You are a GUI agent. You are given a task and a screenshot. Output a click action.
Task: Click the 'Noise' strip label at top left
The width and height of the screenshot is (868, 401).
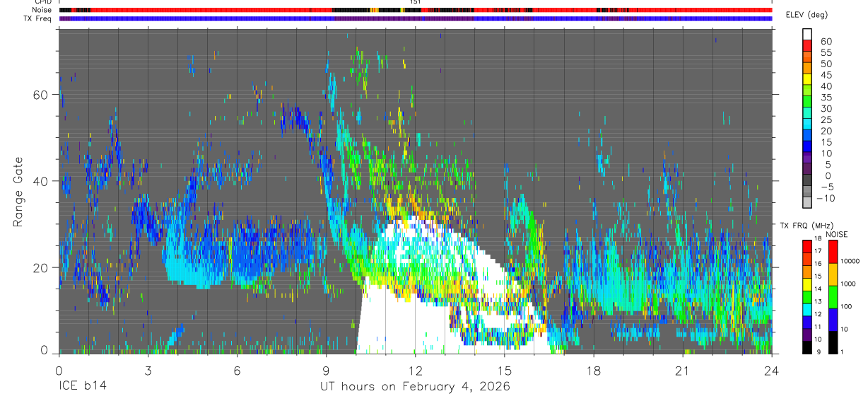pyautogui.click(x=42, y=10)
